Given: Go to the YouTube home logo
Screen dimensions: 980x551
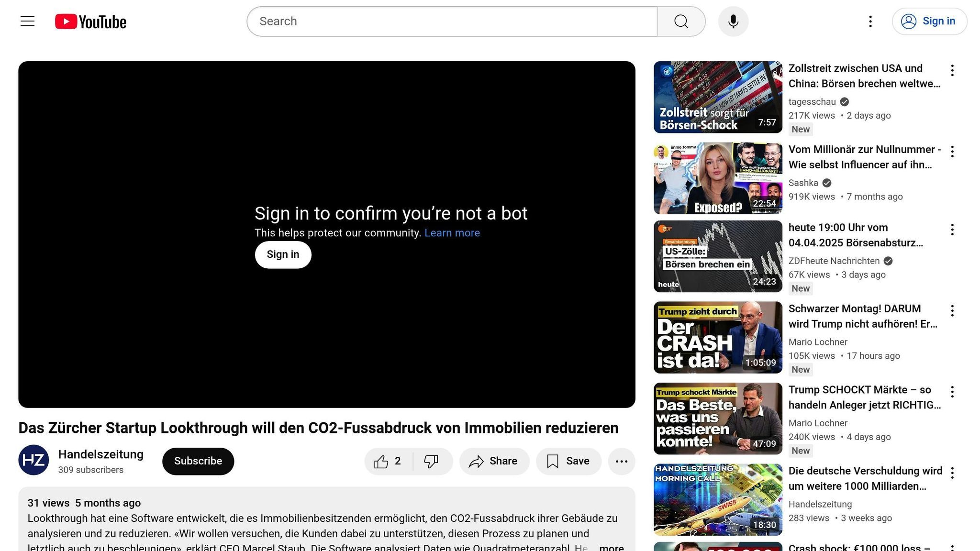Looking at the screenshot, I should coord(90,22).
